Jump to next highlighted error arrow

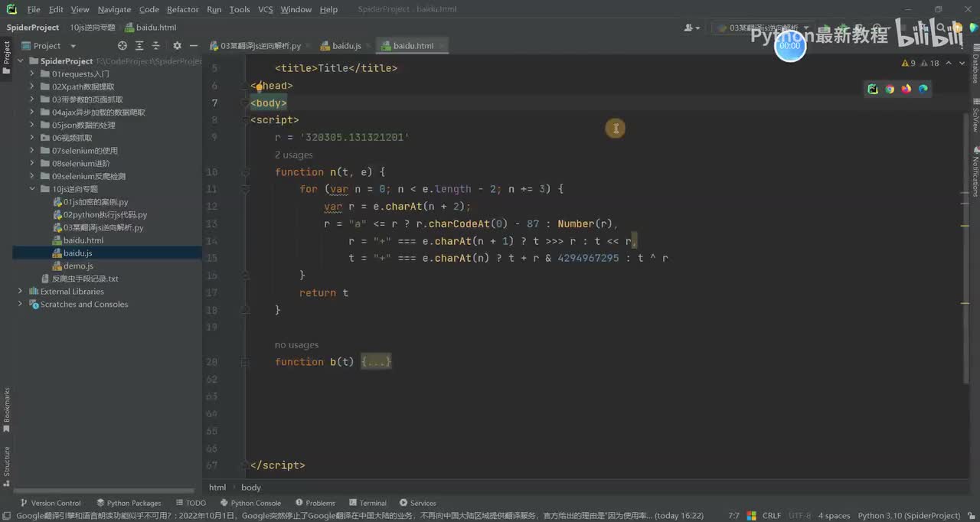coord(962,64)
